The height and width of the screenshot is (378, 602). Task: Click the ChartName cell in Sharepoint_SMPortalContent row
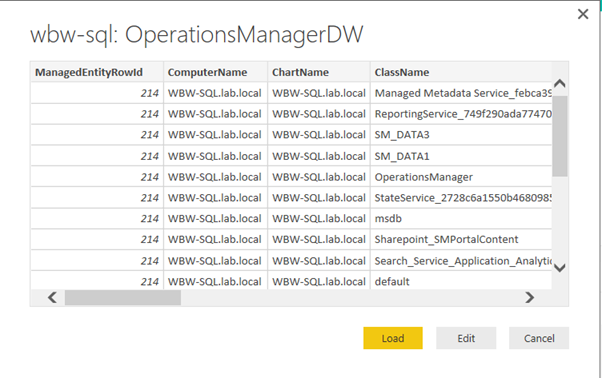tap(319, 239)
